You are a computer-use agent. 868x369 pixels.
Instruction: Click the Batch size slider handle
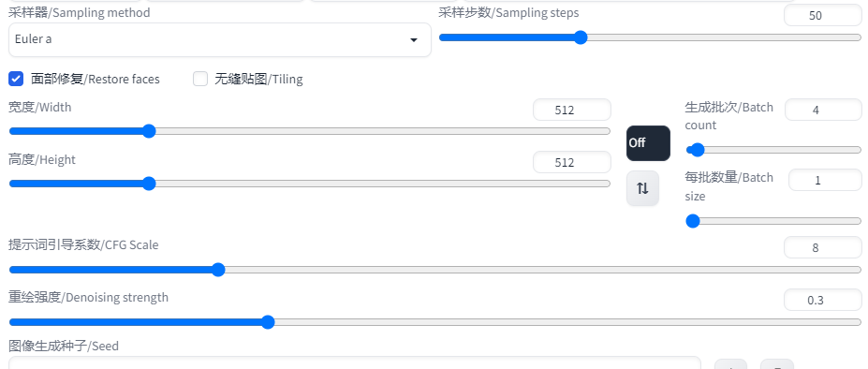tap(693, 221)
